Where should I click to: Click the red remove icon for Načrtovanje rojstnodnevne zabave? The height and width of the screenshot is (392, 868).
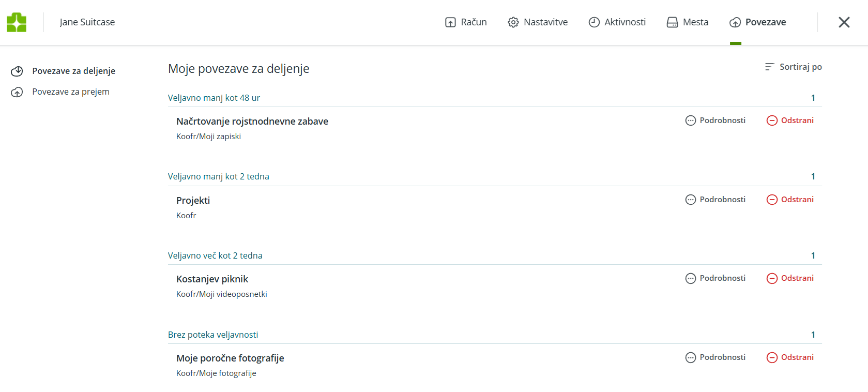[772, 120]
